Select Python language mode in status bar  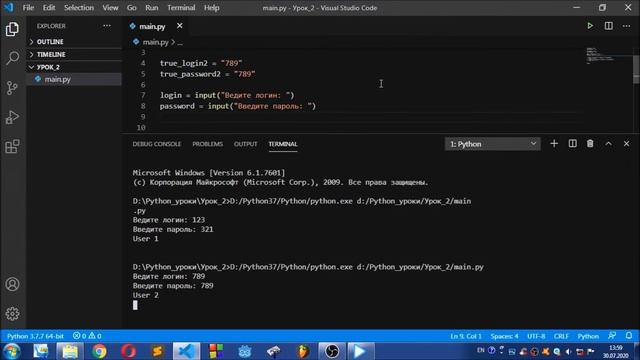(588, 336)
